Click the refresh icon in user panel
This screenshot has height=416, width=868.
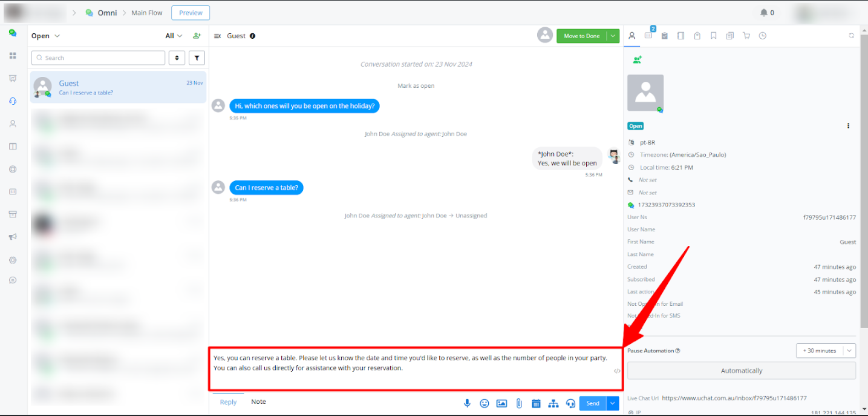click(x=852, y=36)
